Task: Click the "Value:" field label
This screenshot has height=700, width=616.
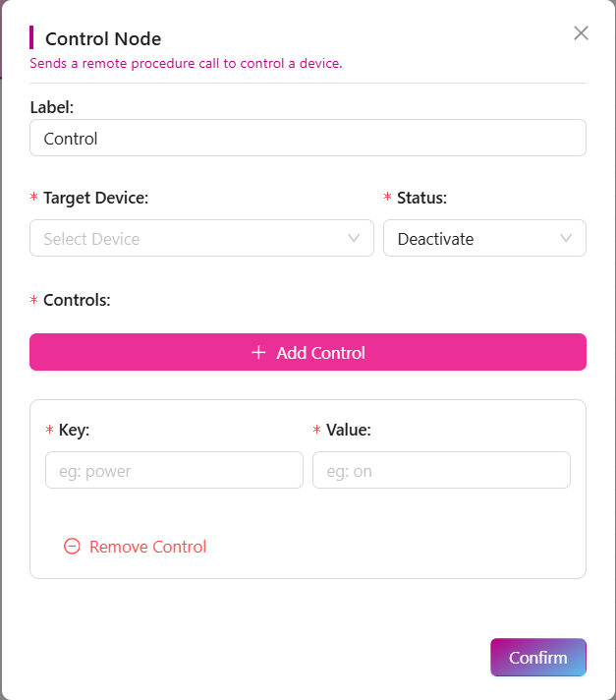Action: pos(348,430)
